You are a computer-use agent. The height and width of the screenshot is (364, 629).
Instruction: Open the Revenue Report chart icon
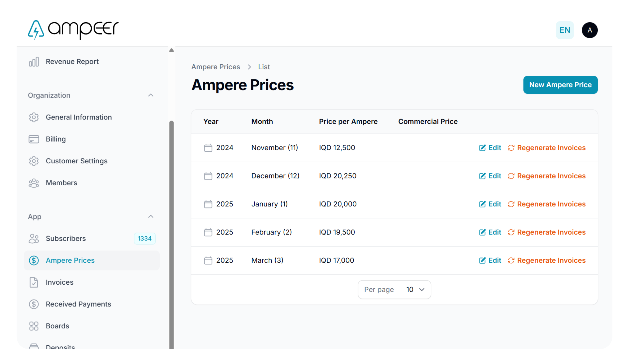tap(34, 62)
